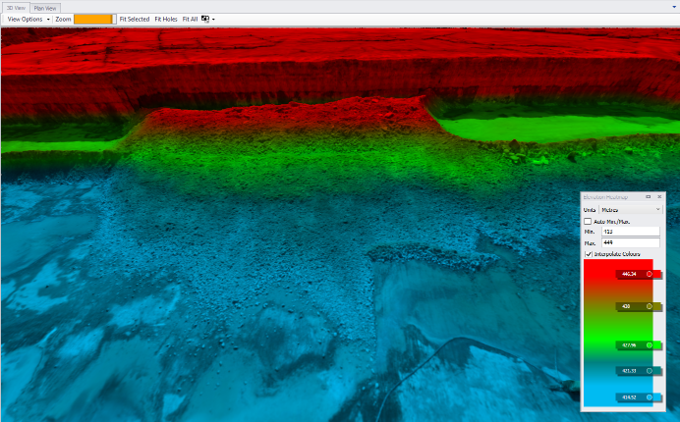Close the Elevation Heatmap panel
The height and width of the screenshot is (422, 680).
pyautogui.click(x=659, y=196)
